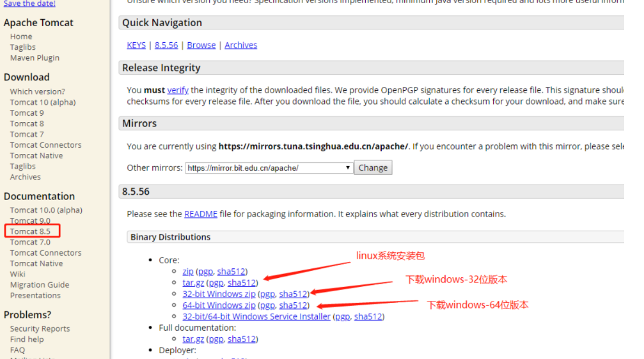Image resolution: width=644 pixels, height=359 pixels.
Task: Open the KEYS link in Quick Navigation
Action: click(x=136, y=45)
